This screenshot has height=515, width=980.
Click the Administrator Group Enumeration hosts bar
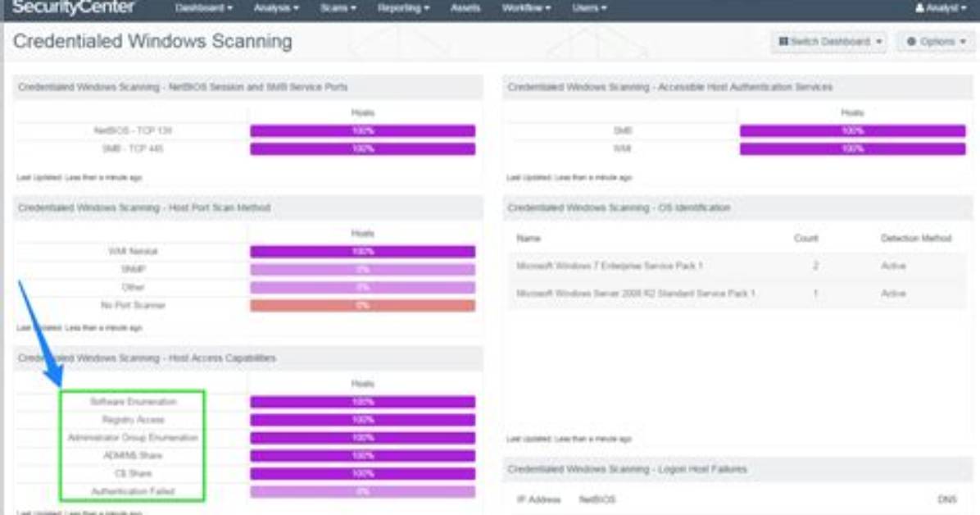point(362,438)
